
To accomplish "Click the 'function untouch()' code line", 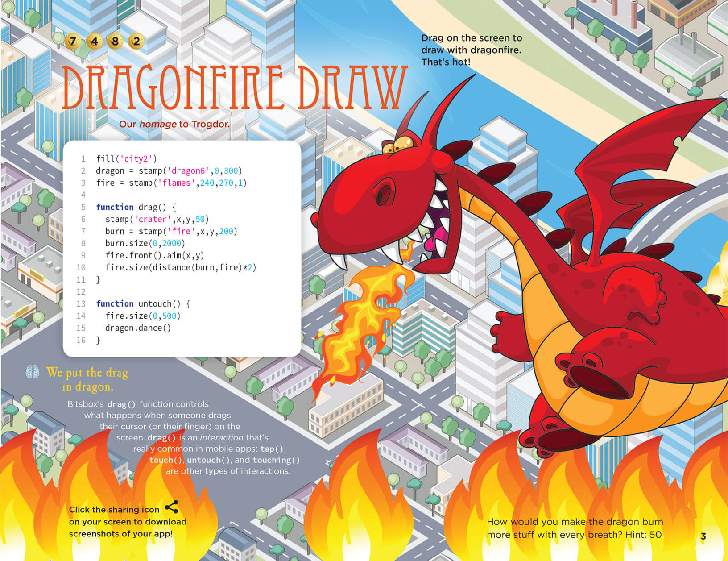I will point(143,304).
